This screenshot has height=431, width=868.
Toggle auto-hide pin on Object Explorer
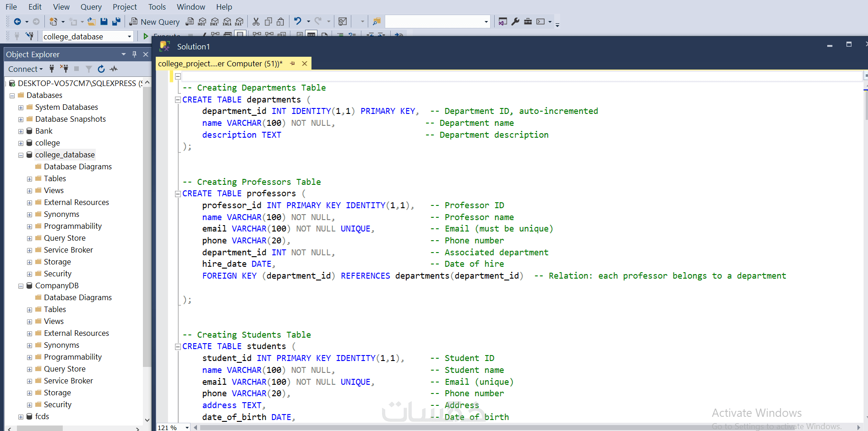point(134,54)
